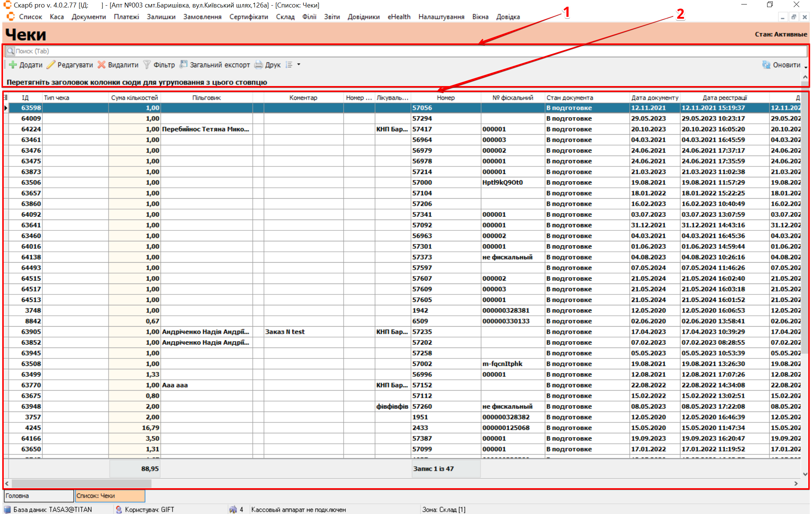Click the Друк printer icon

[x=258, y=65]
